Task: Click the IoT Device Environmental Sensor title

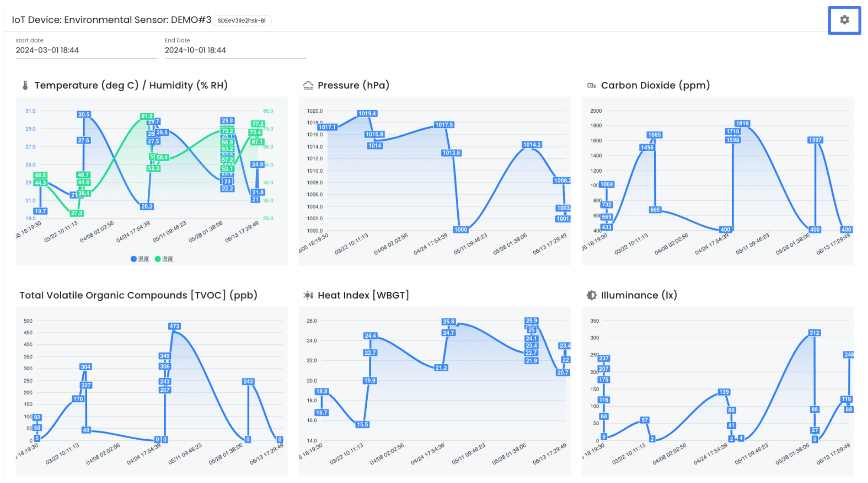Action: pyautogui.click(x=111, y=20)
